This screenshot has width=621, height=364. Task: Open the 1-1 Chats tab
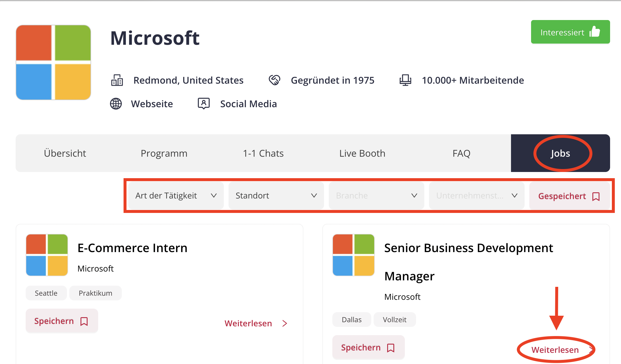coord(263,153)
